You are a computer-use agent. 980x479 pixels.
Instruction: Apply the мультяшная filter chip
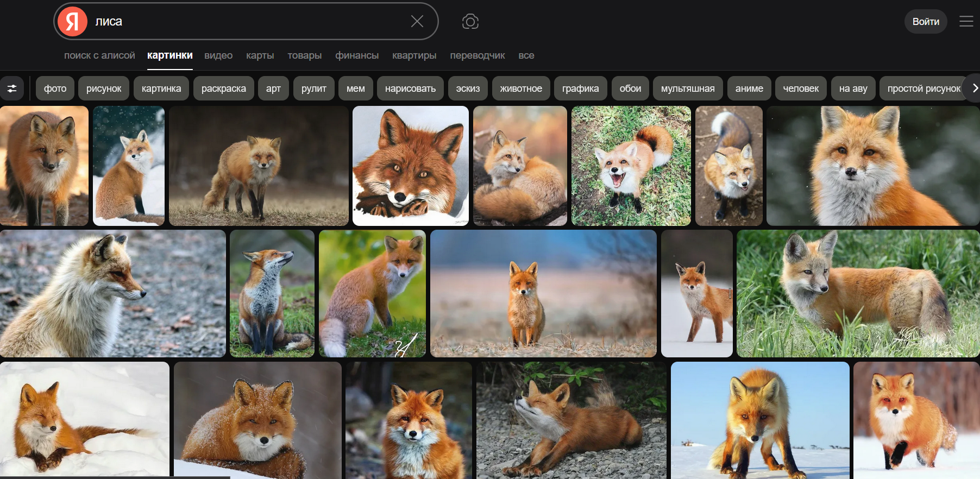[688, 88]
